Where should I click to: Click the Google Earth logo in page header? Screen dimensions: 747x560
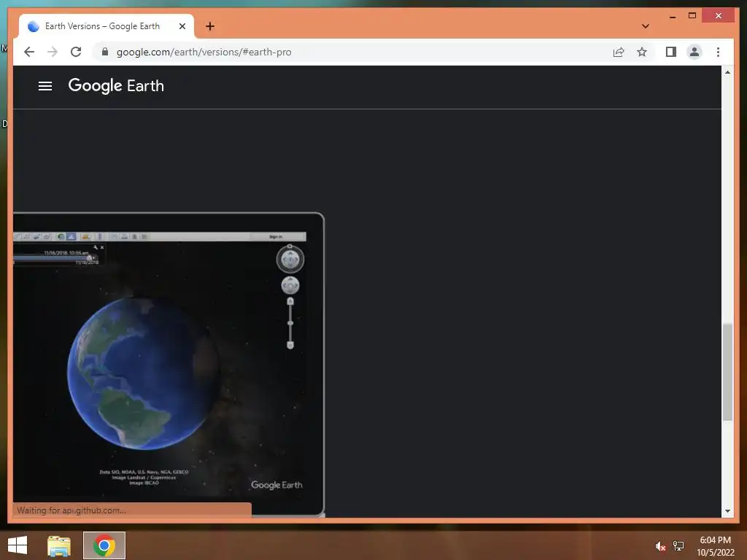[116, 86]
